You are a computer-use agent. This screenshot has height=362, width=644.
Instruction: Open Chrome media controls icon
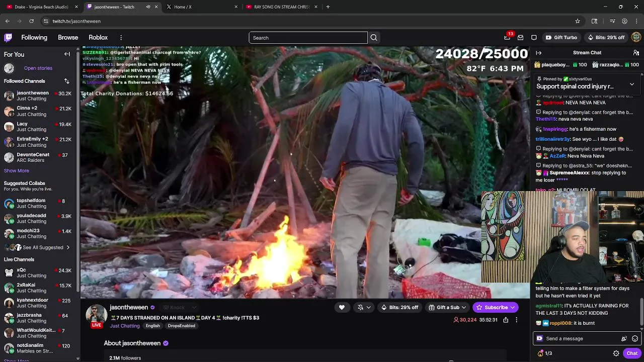click(x=612, y=21)
